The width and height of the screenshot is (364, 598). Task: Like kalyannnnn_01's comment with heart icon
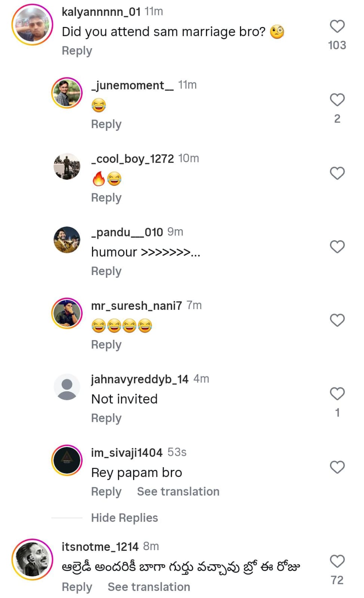point(337,27)
